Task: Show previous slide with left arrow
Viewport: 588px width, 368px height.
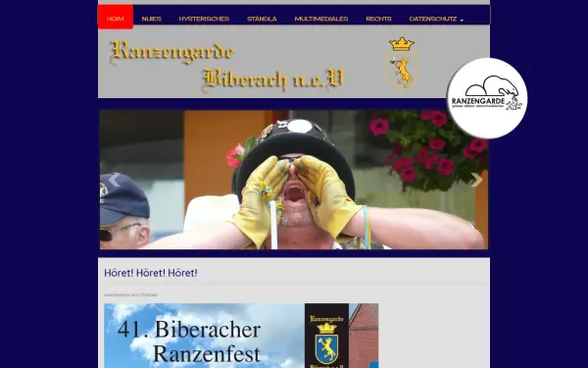Action: point(115,180)
